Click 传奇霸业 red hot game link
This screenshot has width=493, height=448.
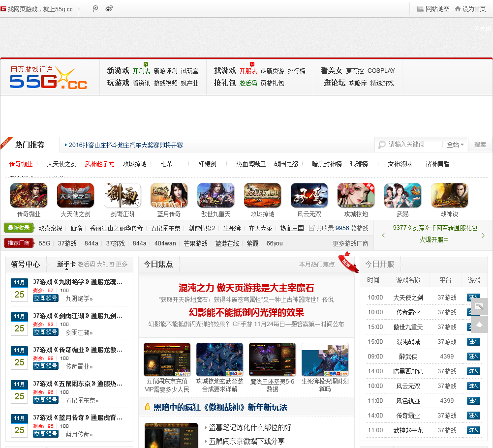(21, 164)
